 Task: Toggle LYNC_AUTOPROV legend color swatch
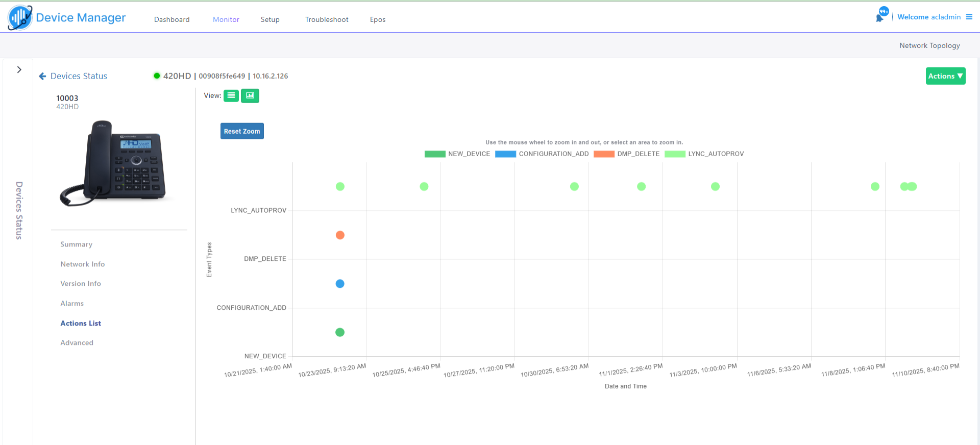675,154
